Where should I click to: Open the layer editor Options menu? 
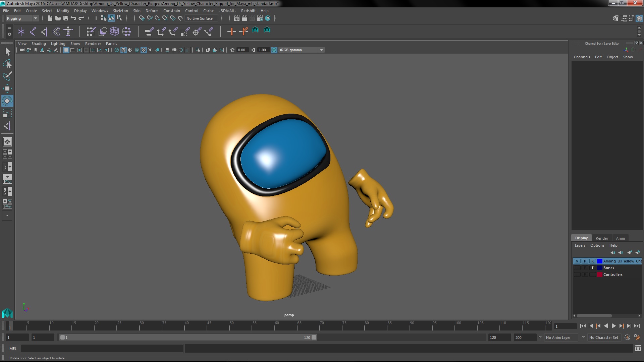point(597,245)
